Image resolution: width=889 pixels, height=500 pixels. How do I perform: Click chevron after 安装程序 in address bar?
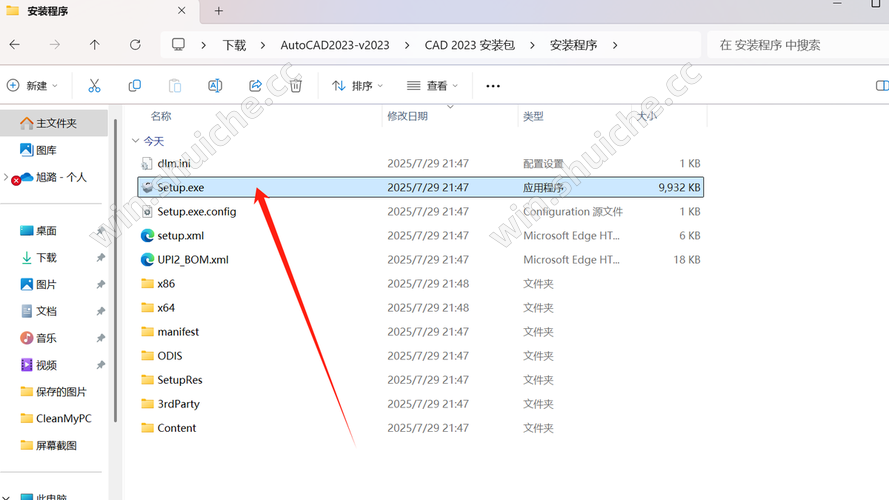(x=615, y=45)
